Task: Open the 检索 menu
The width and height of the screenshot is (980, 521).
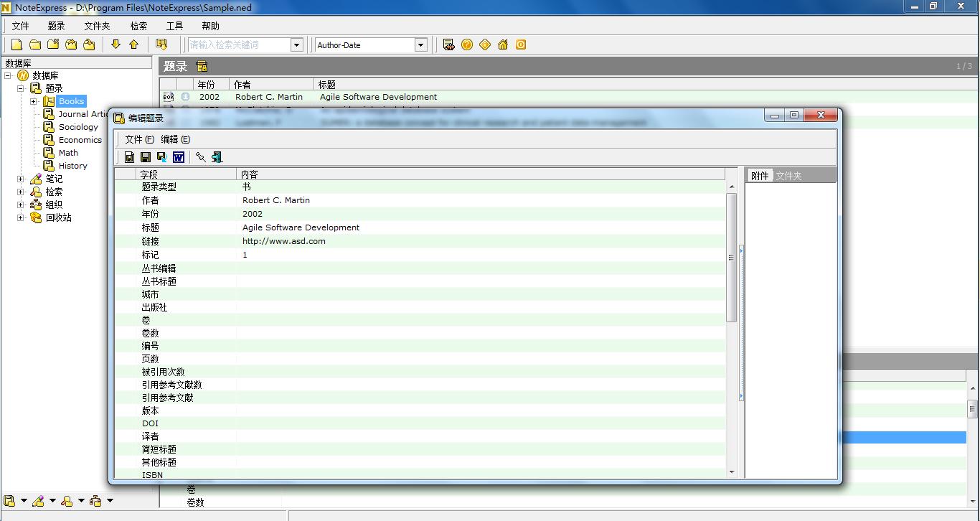Action: click(x=138, y=26)
